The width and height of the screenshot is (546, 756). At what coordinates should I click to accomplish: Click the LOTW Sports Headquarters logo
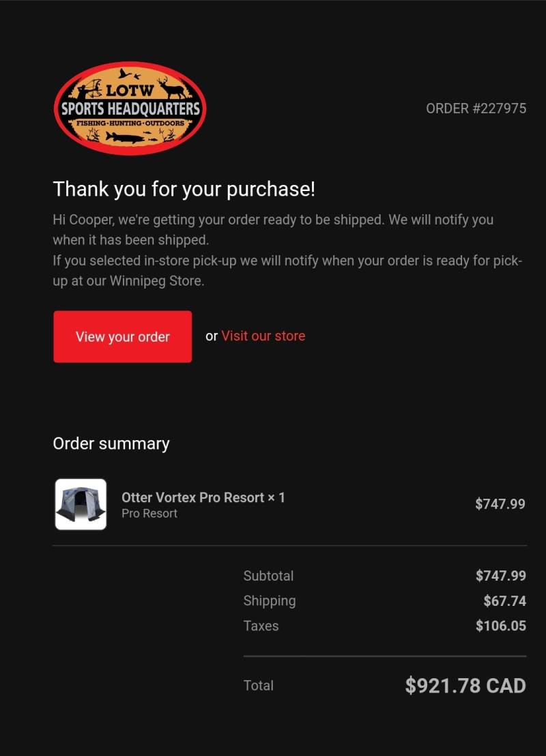pos(130,108)
